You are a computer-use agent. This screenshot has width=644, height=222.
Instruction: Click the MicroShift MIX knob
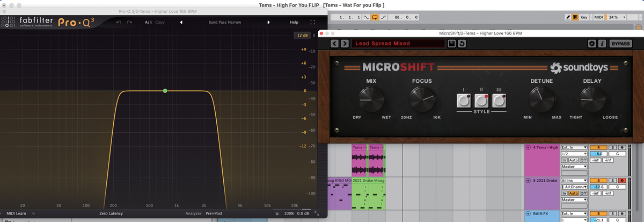pos(371,100)
